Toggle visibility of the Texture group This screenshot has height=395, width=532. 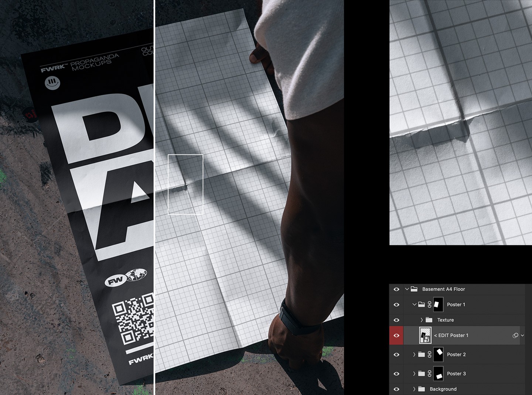396,320
